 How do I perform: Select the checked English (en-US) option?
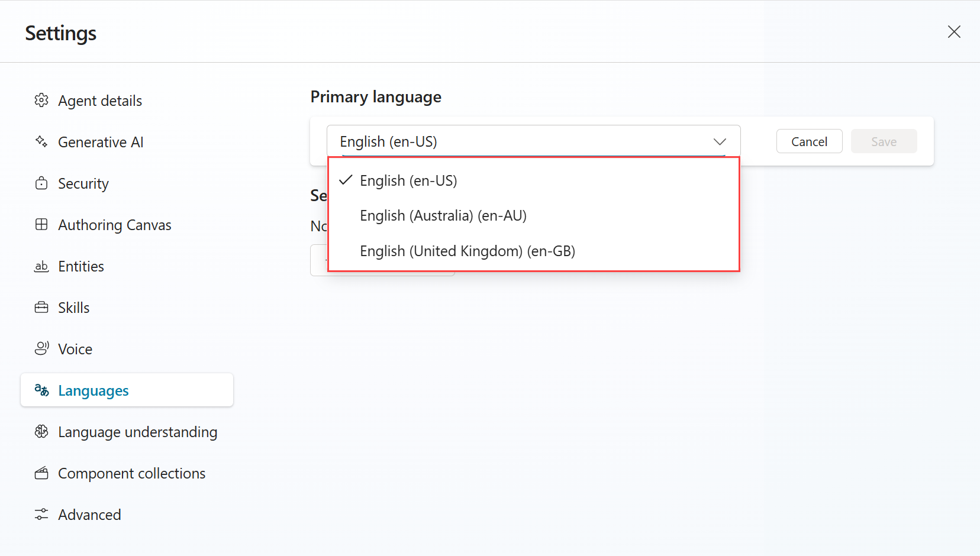point(534,180)
